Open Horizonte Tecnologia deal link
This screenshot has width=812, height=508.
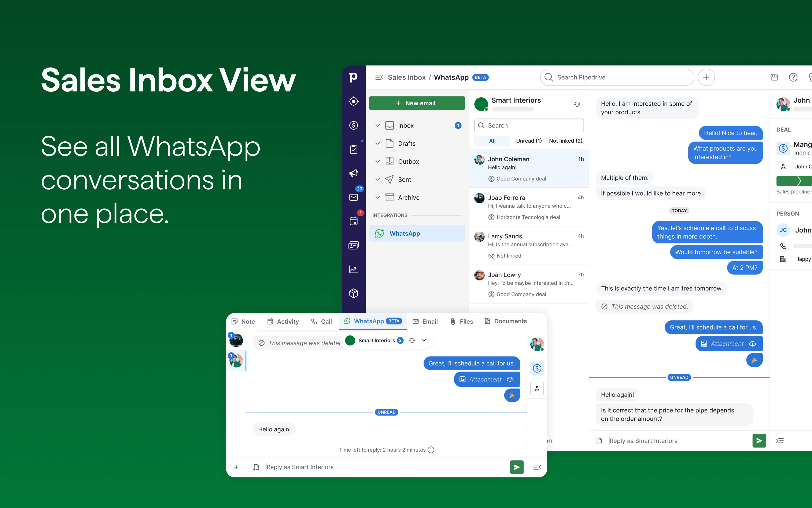(x=524, y=217)
